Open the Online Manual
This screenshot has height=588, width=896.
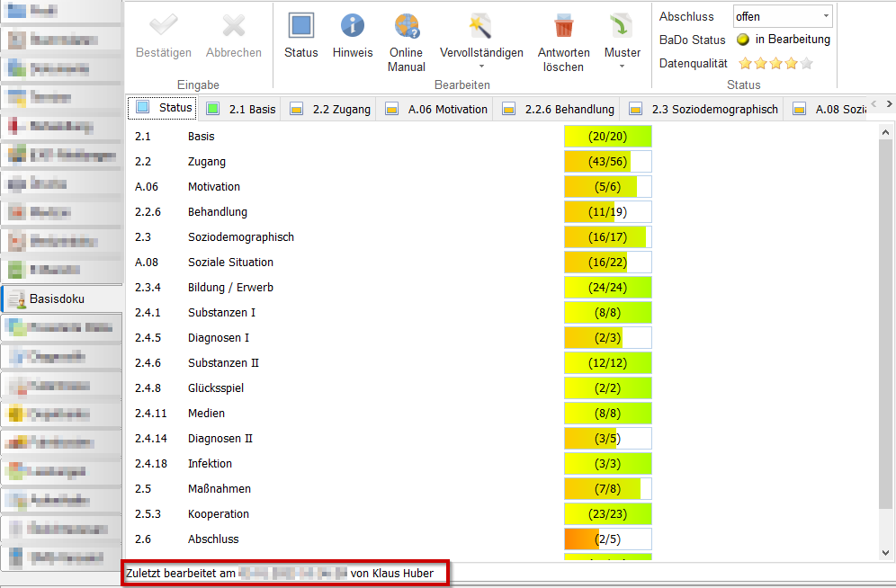407,26
